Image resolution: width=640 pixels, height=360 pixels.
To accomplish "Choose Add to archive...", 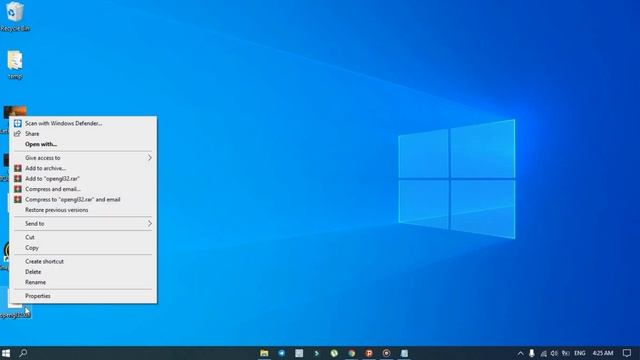I will 83,168.
